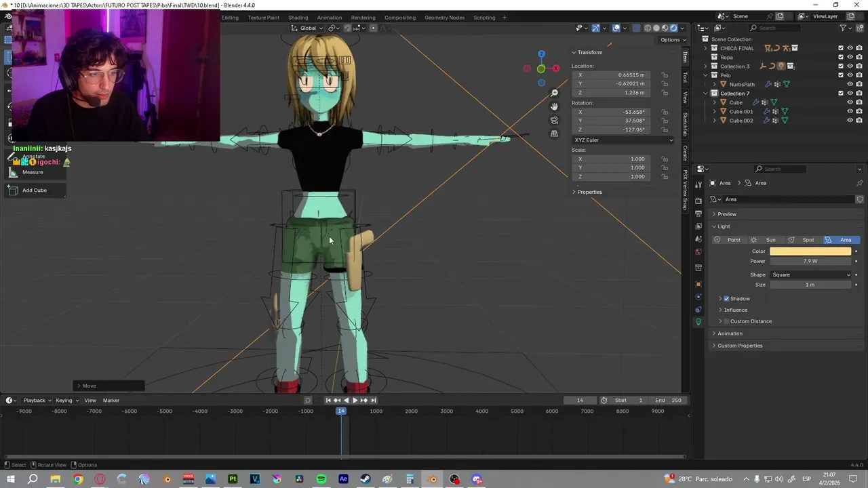This screenshot has height=488, width=868.
Task: Toggle the camera view icon in viewport
Action: click(554, 120)
